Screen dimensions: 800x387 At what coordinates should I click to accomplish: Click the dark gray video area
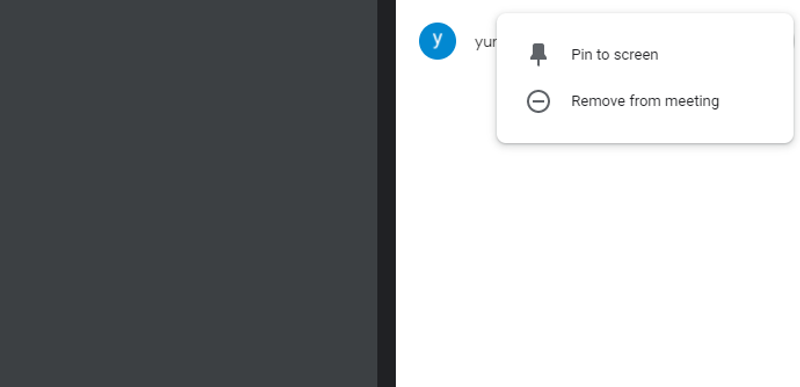tap(188, 193)
